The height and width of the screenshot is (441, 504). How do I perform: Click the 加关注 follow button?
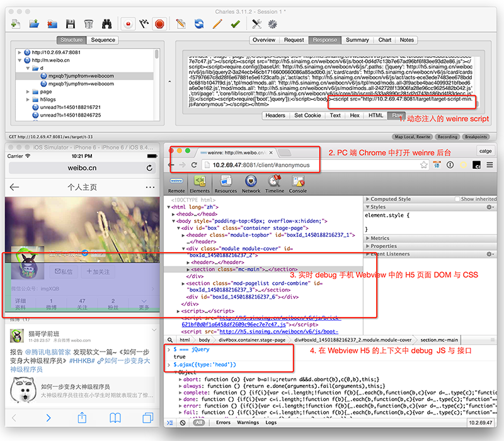[x=98, y=272]
